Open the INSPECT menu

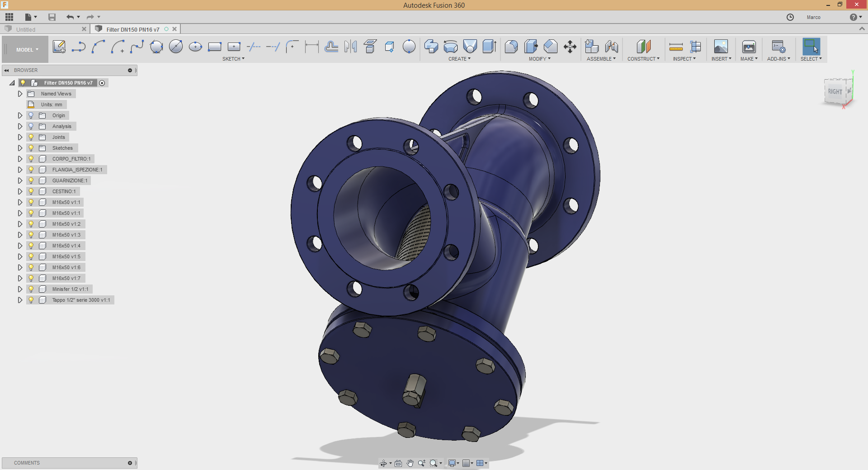tap(684, 59)
